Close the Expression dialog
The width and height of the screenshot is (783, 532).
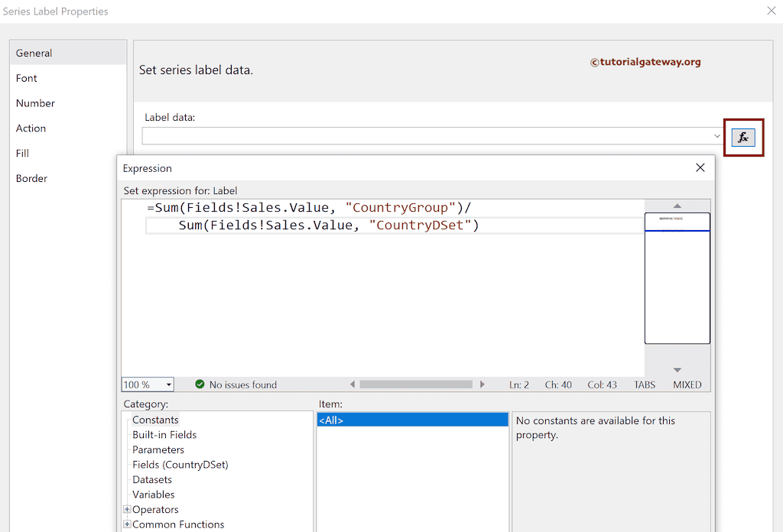click(x=700, y=168)
